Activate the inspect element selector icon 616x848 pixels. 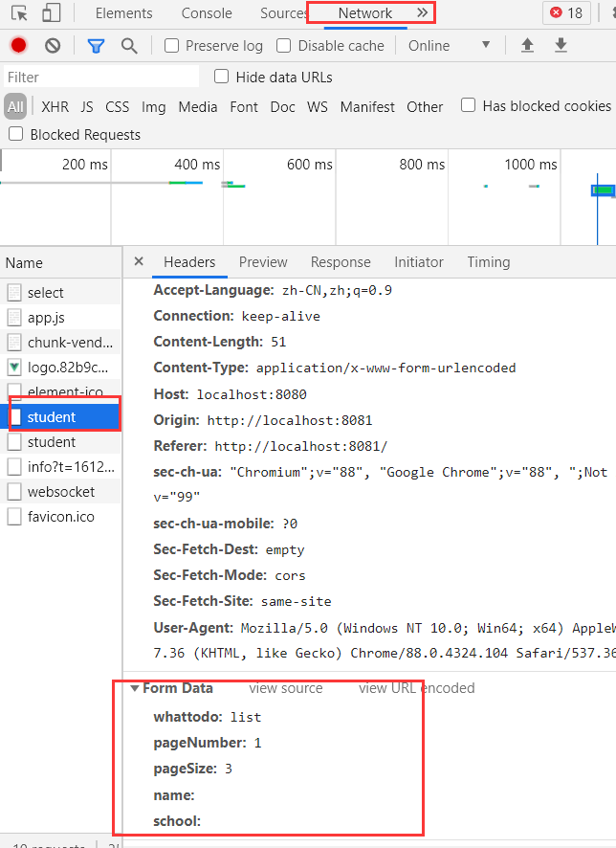pos(19,13)
